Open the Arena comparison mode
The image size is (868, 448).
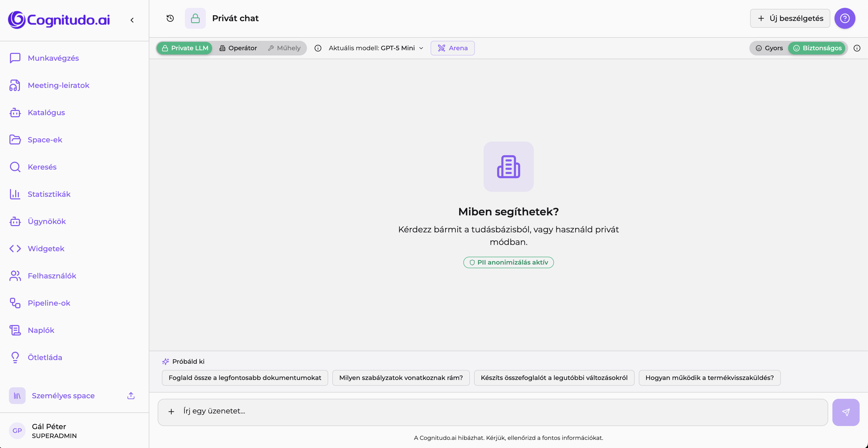click(x=453, y=48)
